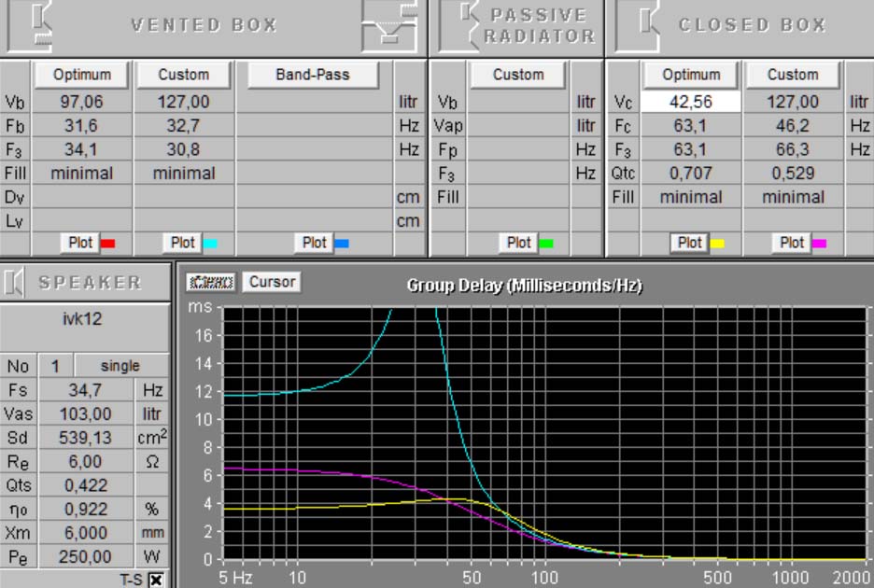Click the Vented Custom F3 value 30,8

coord(184,150)
